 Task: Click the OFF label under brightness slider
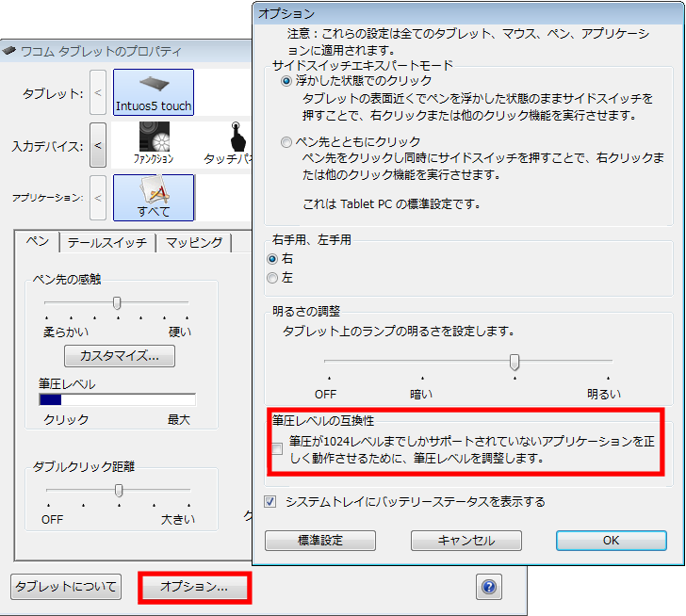click(x=325, y=395)
